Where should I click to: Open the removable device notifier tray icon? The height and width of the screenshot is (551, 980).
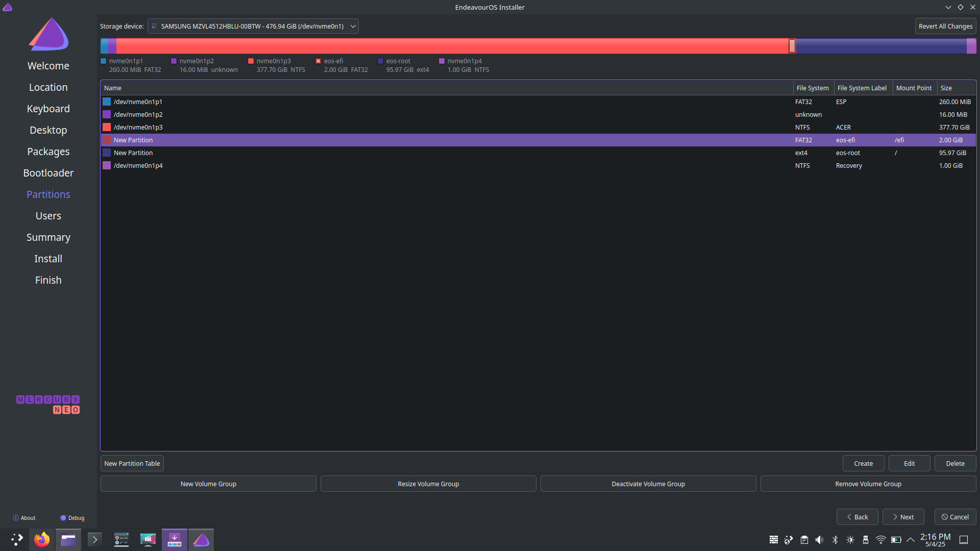(x=866, y=540)
